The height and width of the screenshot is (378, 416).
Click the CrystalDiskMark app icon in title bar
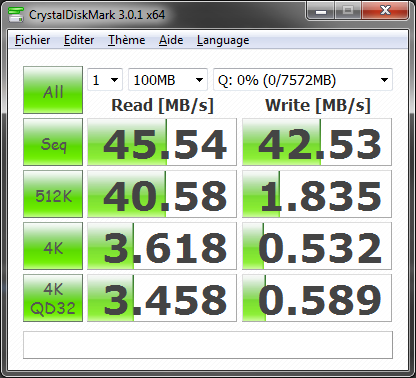[x=15, y=15]
